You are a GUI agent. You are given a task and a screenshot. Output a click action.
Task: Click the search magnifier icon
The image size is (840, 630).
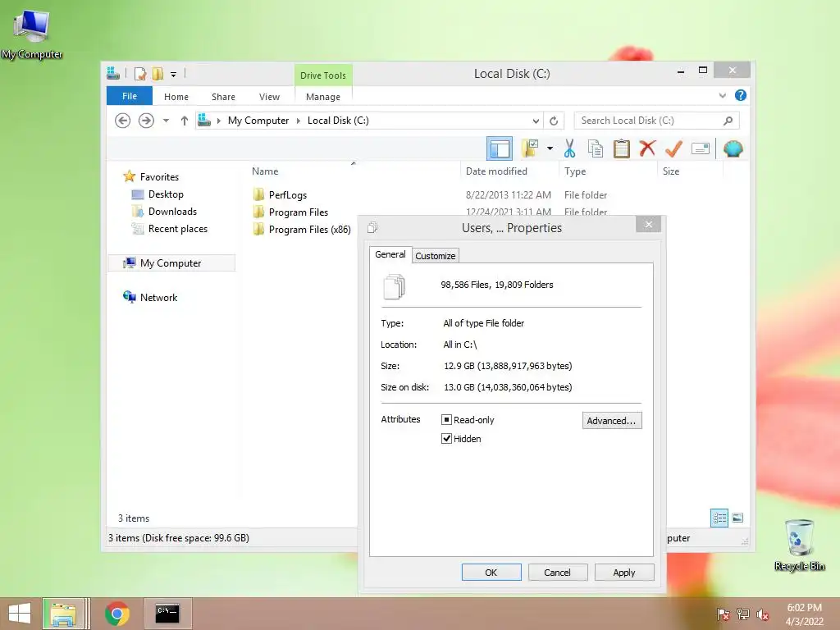tap(728, 121)
